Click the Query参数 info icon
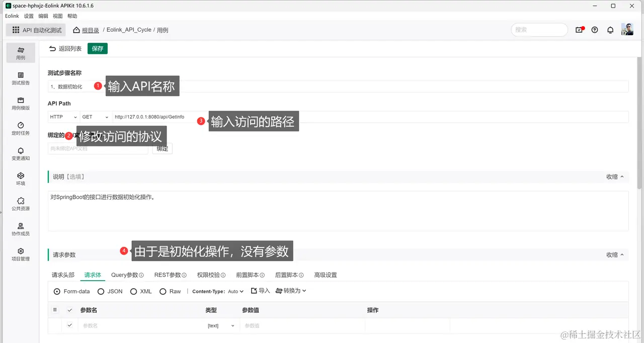This screenshot has height=343, width=644. [141, 275]
